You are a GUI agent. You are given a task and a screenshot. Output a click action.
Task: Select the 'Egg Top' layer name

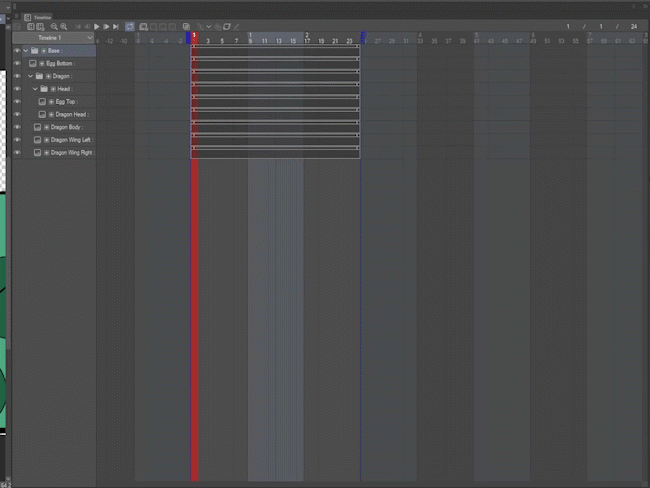click(65, 102)
